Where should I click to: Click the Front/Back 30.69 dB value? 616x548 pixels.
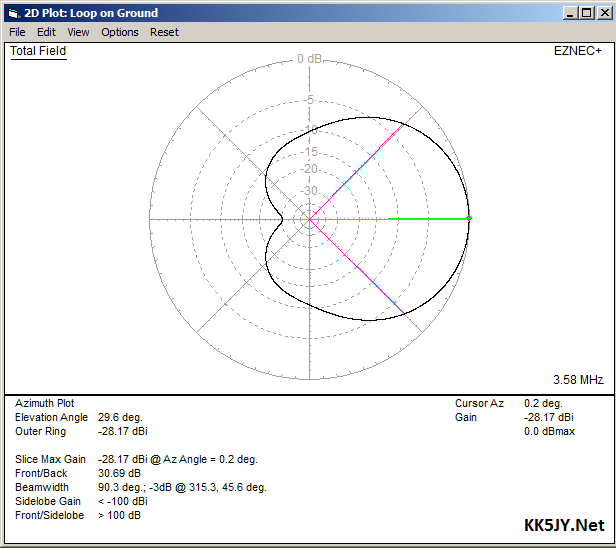click(x=119, y=473)
